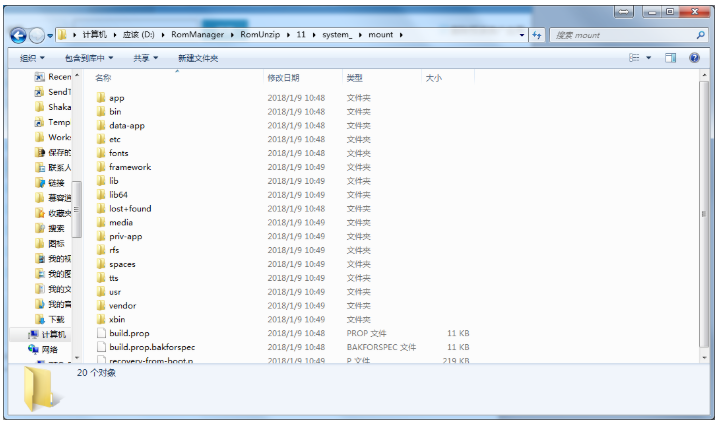Open the 组织 menu

(32, 58)
